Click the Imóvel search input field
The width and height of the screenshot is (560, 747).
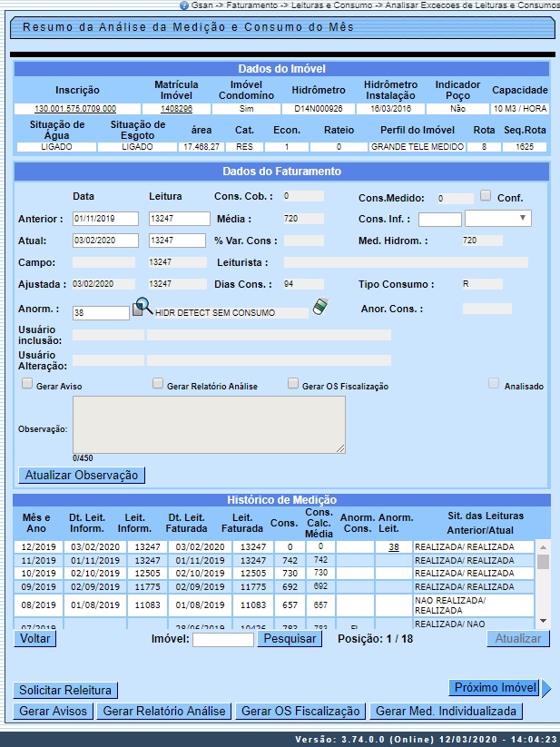click(x=223, y=640)
